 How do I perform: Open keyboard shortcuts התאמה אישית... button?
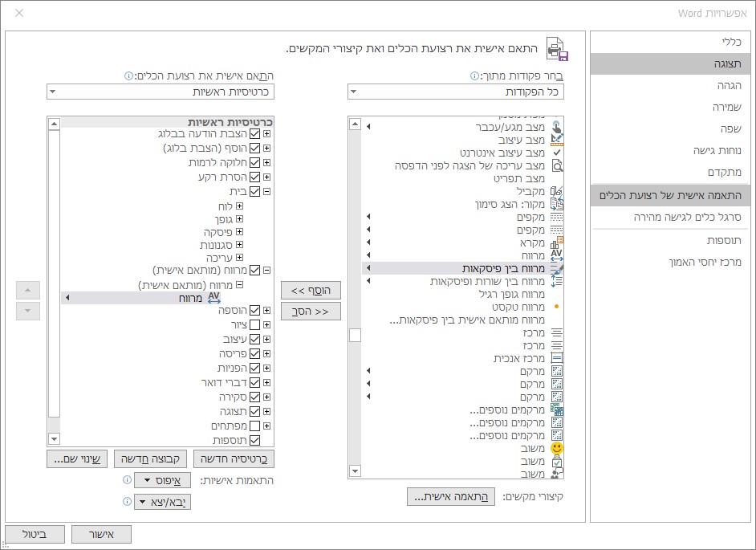pyautogui.click(x=451, y=496)
